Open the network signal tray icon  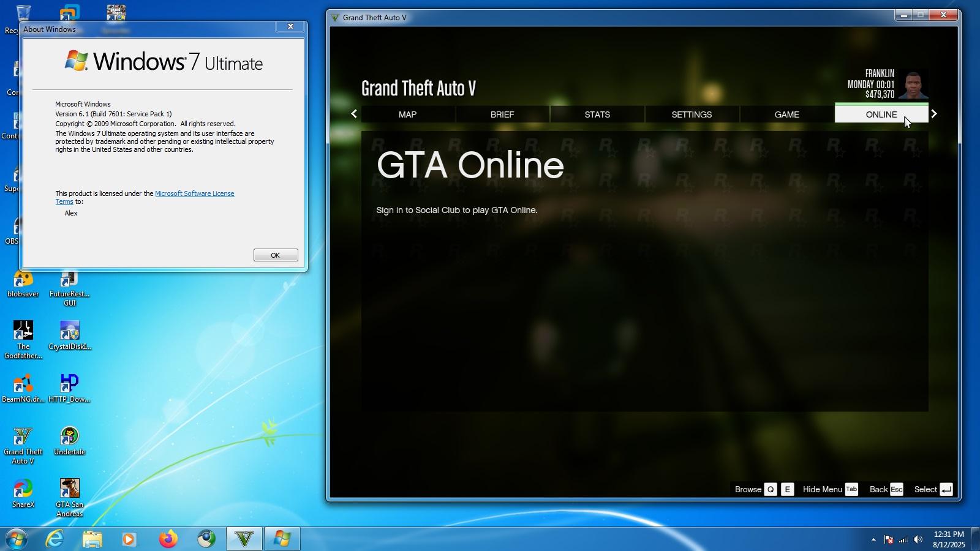tap(903, 539)
